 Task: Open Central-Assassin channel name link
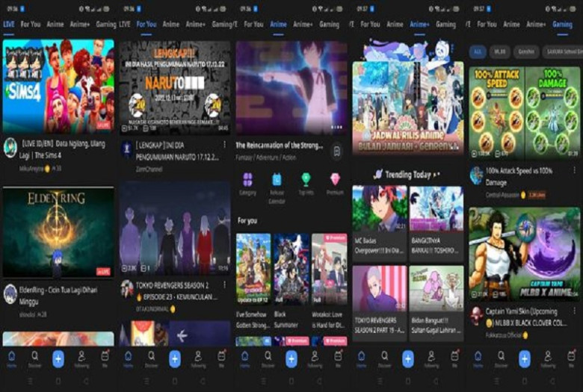pyautogui.click(x=502, y=195)
